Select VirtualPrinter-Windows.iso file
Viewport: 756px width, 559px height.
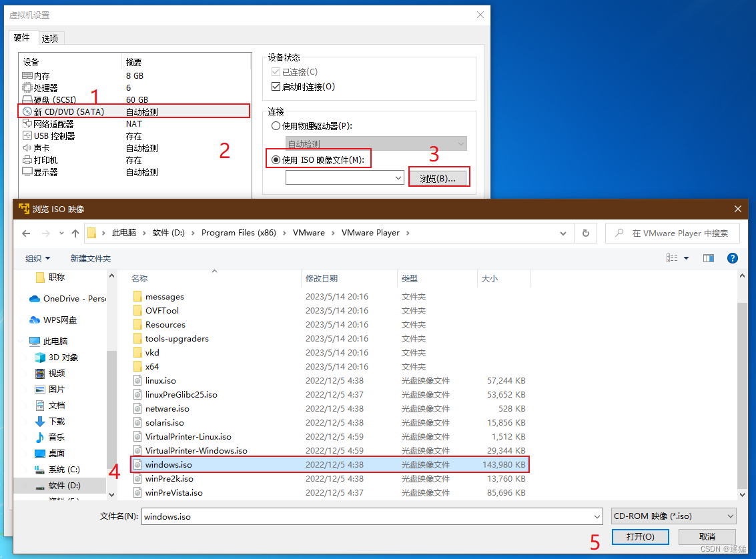coord(196,450)
